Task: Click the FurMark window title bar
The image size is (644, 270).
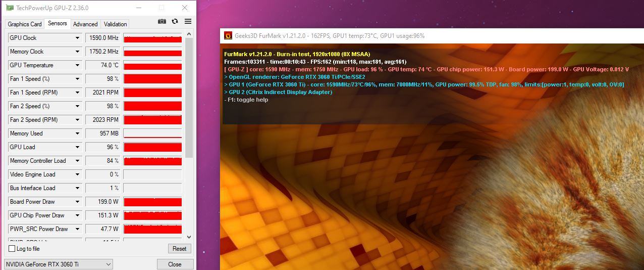Action: (432, 36)
